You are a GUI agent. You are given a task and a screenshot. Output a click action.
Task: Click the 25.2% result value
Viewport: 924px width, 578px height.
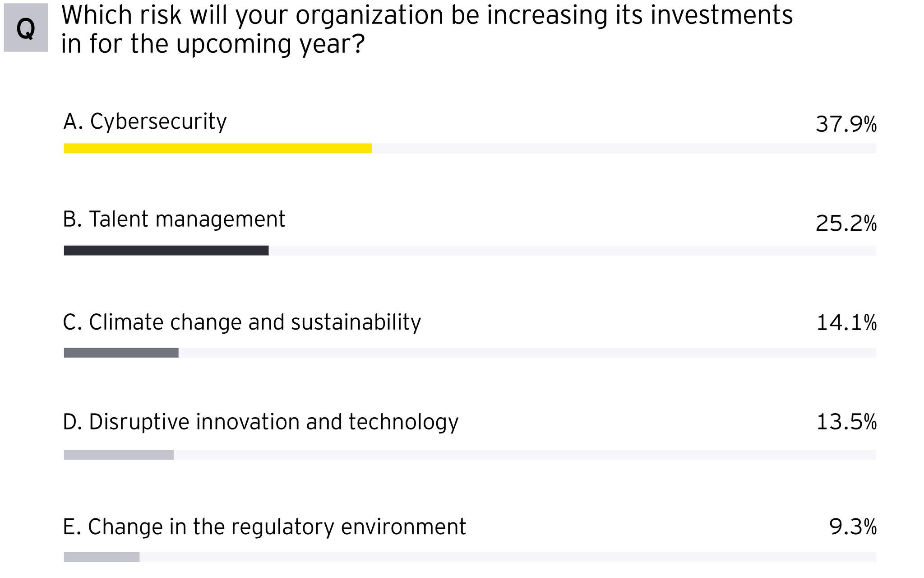846,224
